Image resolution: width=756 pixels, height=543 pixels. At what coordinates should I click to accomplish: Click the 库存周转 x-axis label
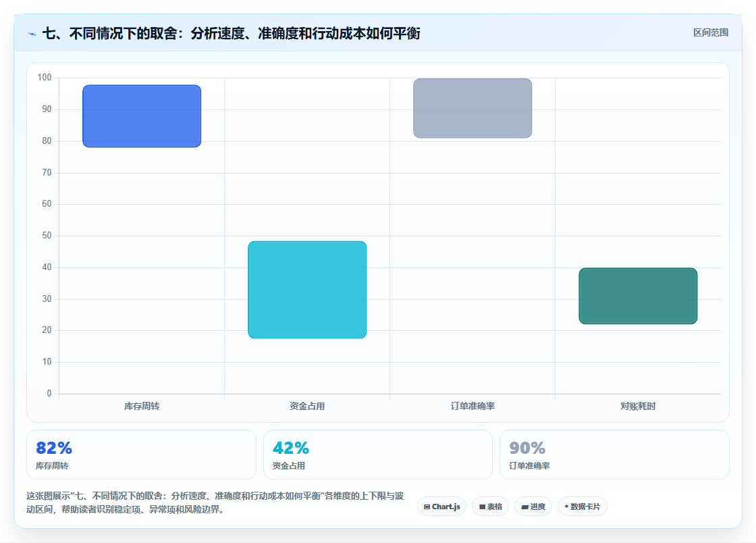[x=142, y=406]
